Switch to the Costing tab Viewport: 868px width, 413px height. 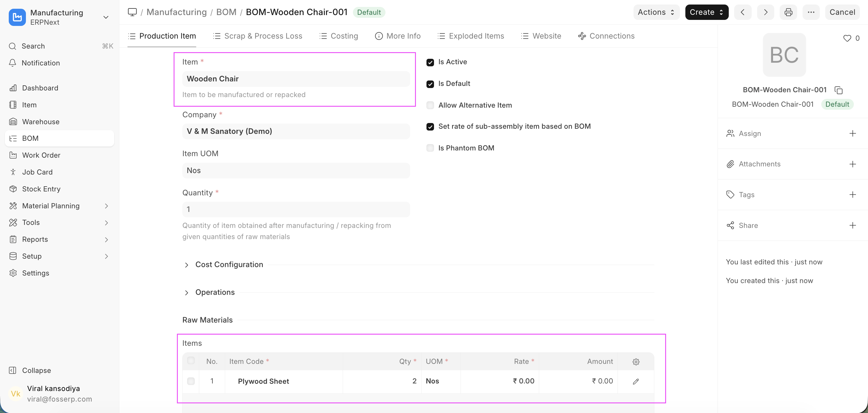coord(339,36)
